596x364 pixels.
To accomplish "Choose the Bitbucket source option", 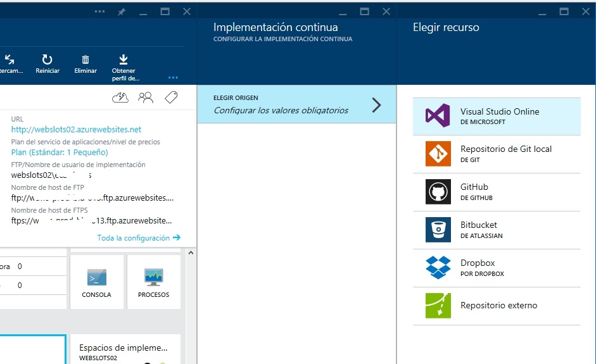I will (x=497, y=230).
